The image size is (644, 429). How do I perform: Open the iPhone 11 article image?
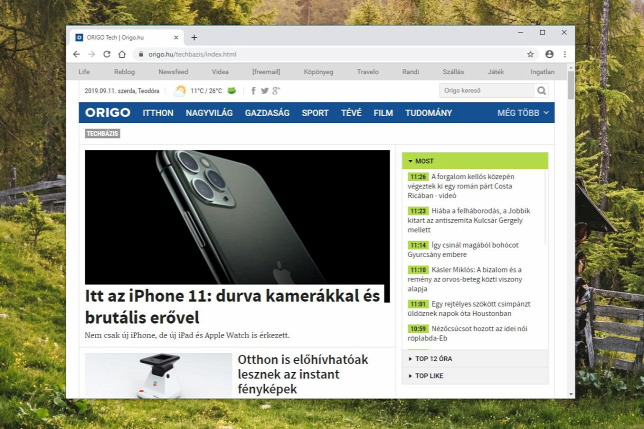pos(237,217)
